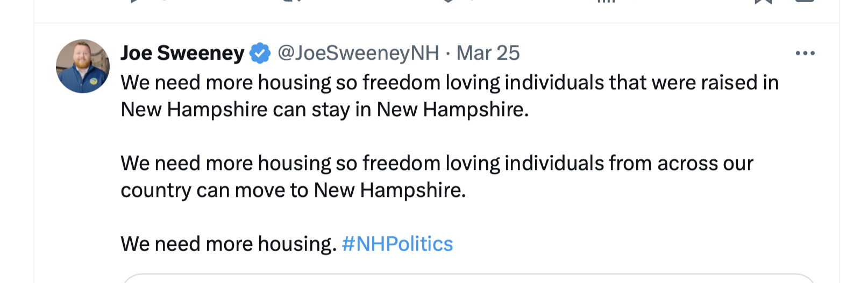
Task: Open the three-dot More options menu
Action: coord(805,53)
